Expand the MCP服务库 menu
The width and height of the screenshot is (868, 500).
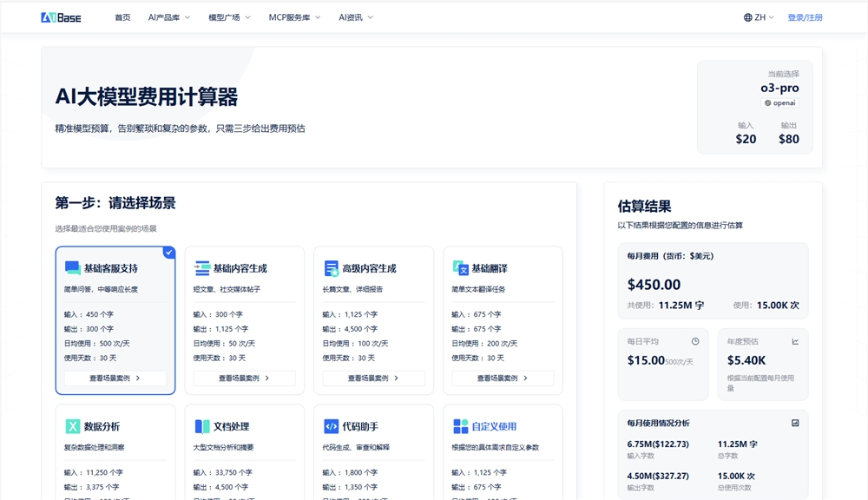click(287, 16)
